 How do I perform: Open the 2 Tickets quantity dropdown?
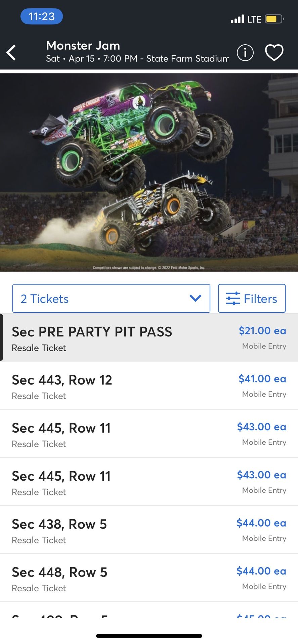(x=111, y=298)
